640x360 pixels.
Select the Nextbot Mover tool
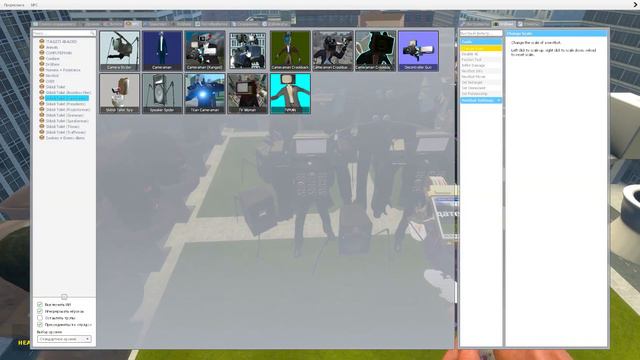(x=481, y=77)
